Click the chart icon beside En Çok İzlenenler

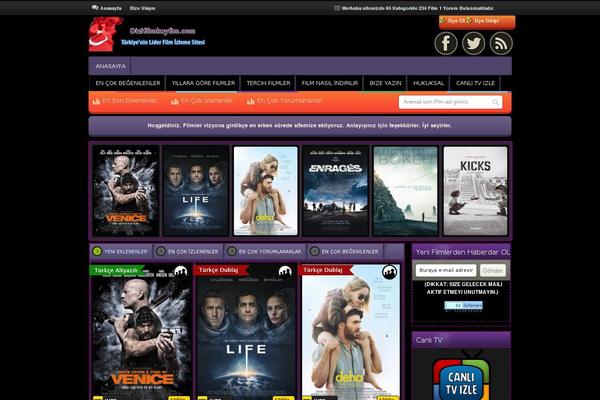pos(175,101)
